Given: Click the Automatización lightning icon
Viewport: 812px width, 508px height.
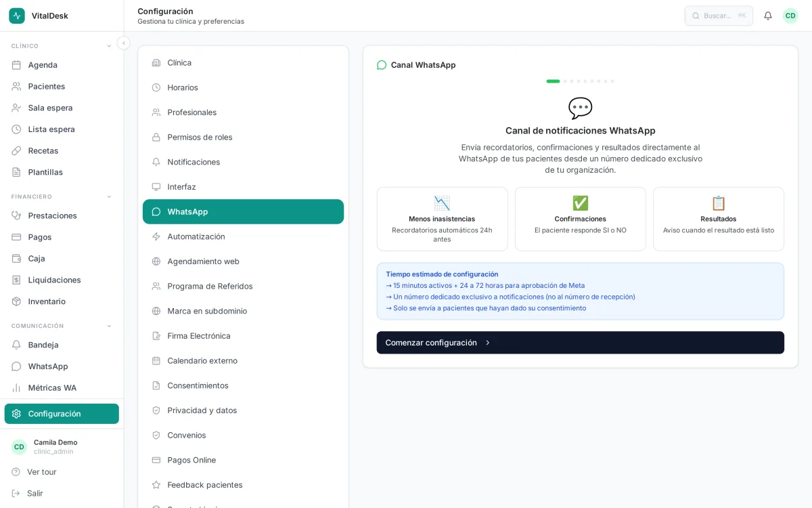Looking at the screenshot, I should coord(156,236).
